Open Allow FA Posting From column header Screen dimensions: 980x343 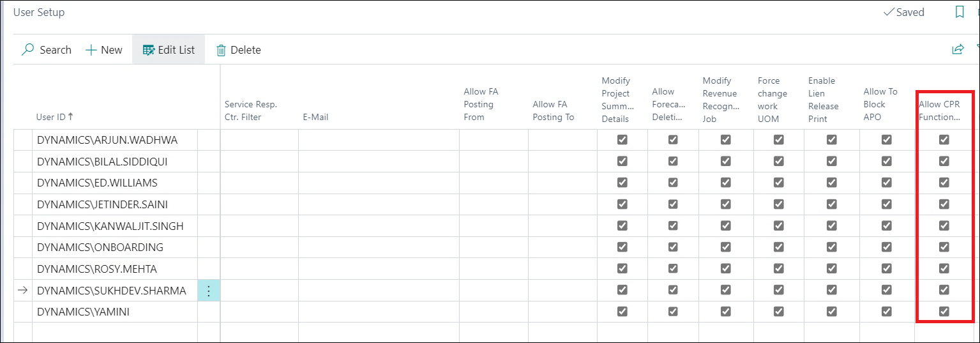click(x=481, y=104)
